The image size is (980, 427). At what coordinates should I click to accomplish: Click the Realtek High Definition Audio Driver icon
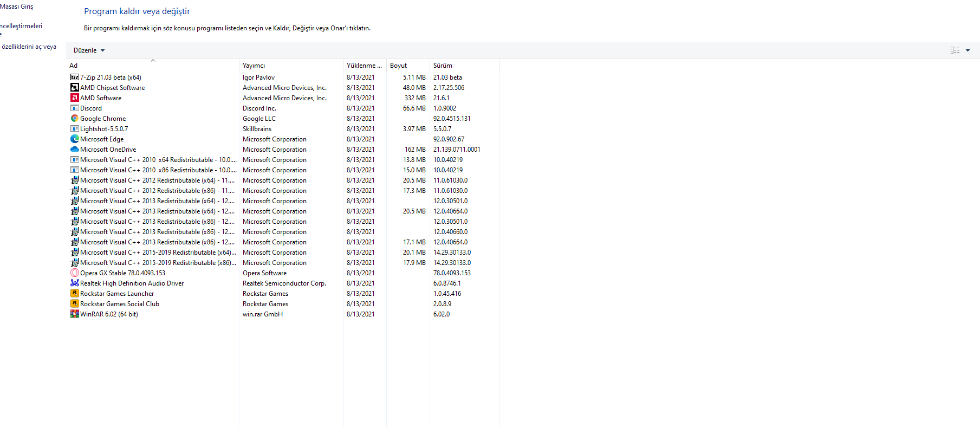75,283
